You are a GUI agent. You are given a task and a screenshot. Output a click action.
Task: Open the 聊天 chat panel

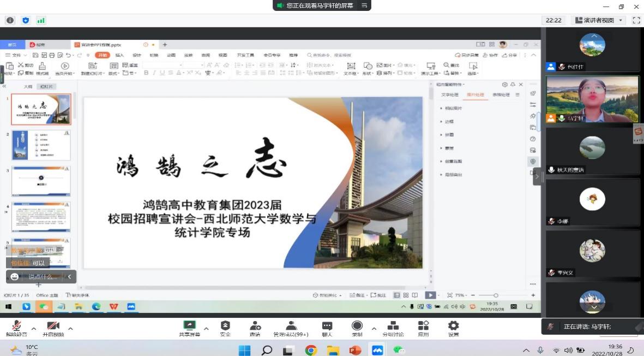(x=327, y=327)
